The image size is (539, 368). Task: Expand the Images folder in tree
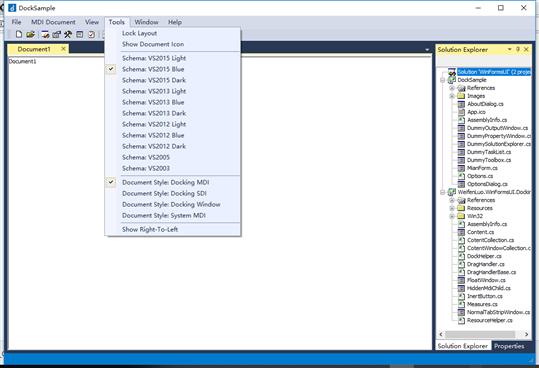click(452, 96)
